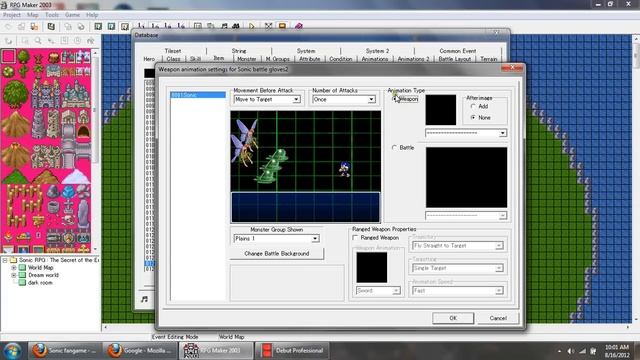Image resolution: width=640 pixels, height=360 pixels.
Task: Start playtest with the yellow play icon
Action: point(252,27)
